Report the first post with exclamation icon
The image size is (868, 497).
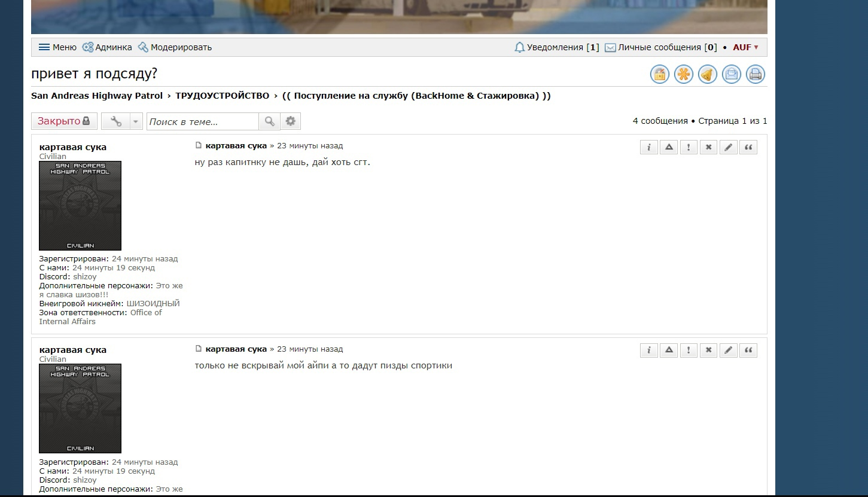689,147
